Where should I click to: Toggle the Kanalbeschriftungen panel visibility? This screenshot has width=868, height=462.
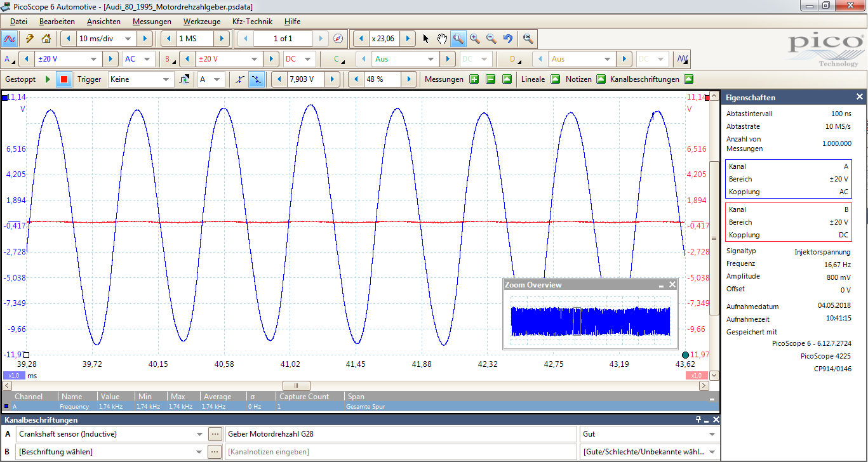(688, 79)
